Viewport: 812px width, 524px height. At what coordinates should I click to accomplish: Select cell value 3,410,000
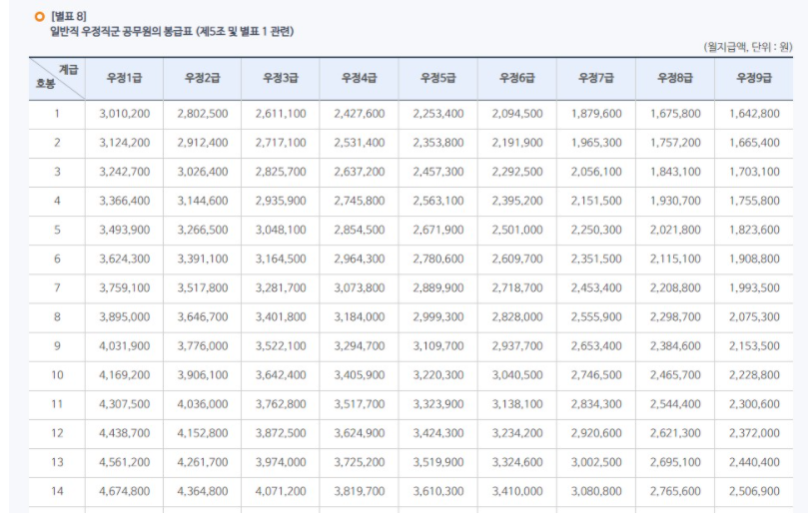click(x=517, y=491)
